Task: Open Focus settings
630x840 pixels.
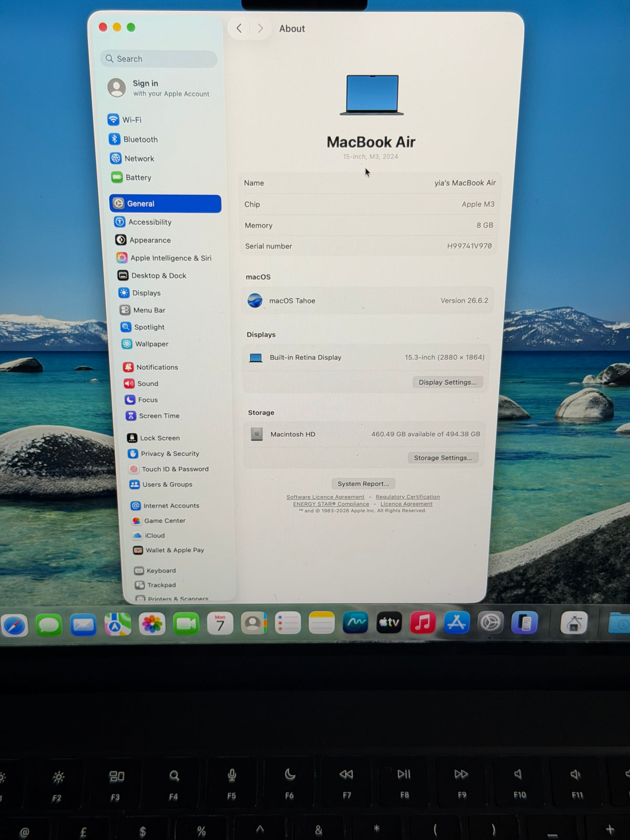Action: 141,400
